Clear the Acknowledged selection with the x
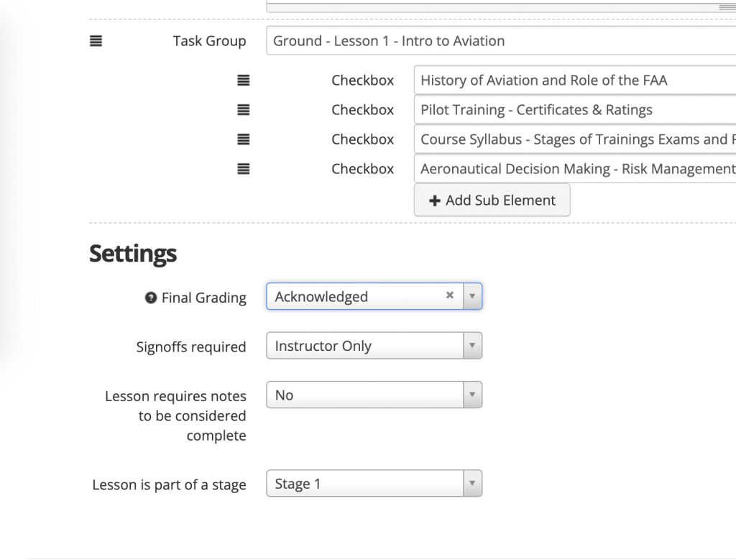The width and height of the screenshot is (736, 560). coord(450,295)
